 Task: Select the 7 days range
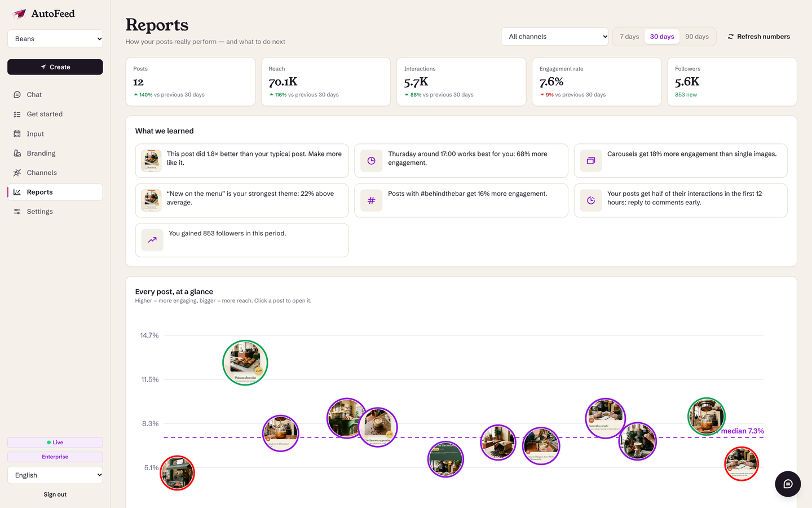pos(629,37)
